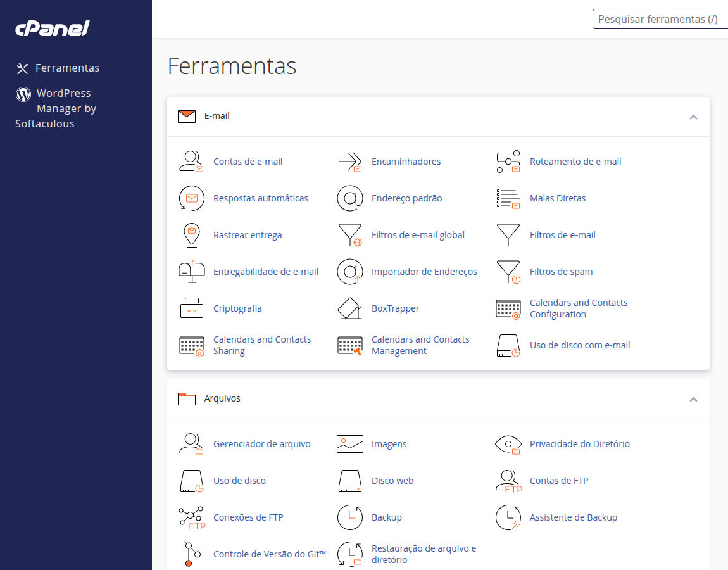Viewport: 728px width, 570px height.
Task: Go to the Gerenciador de arquivo link
Action: tap(261, 444)
